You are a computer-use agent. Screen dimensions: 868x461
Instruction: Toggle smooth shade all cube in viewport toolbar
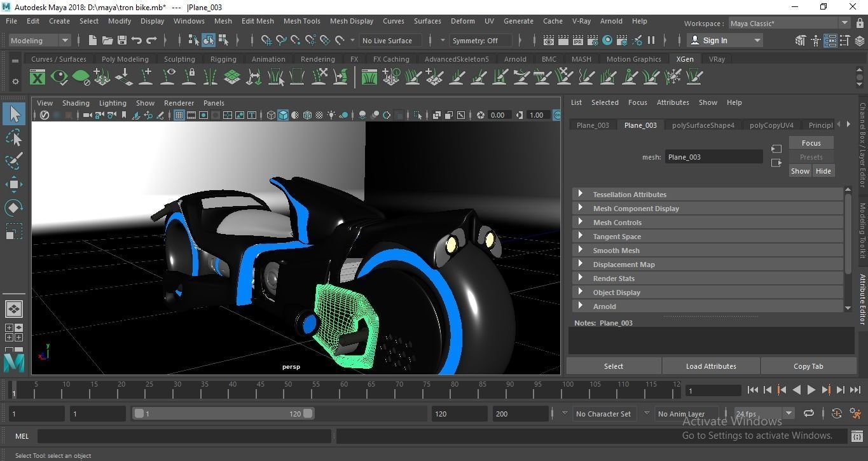(284, 115)
